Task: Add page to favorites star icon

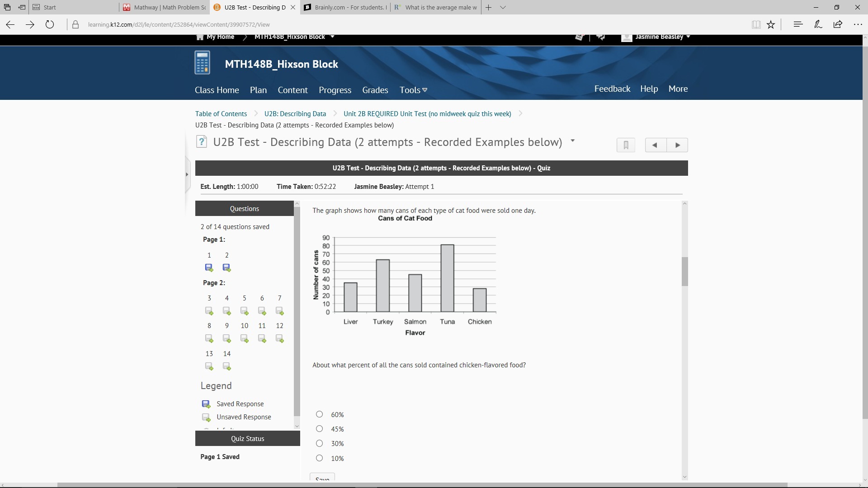Action: pyautogui.click(x=771, y=24)
